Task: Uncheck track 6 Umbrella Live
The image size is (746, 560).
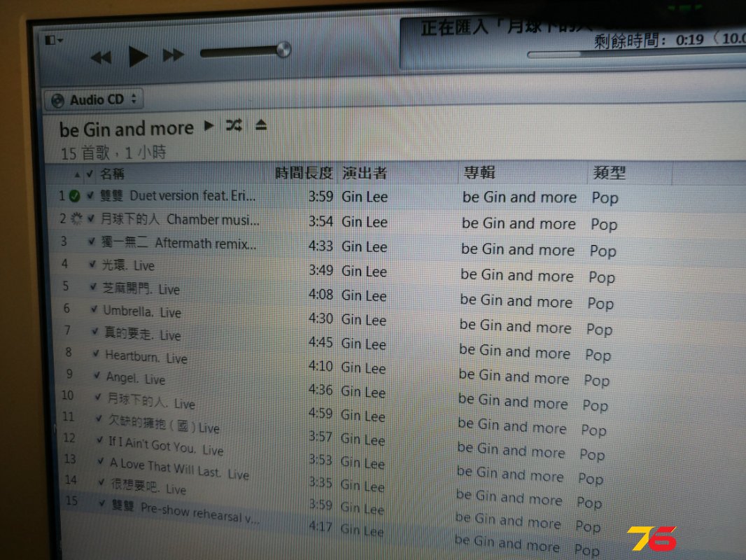Action: tap(94, 309)
